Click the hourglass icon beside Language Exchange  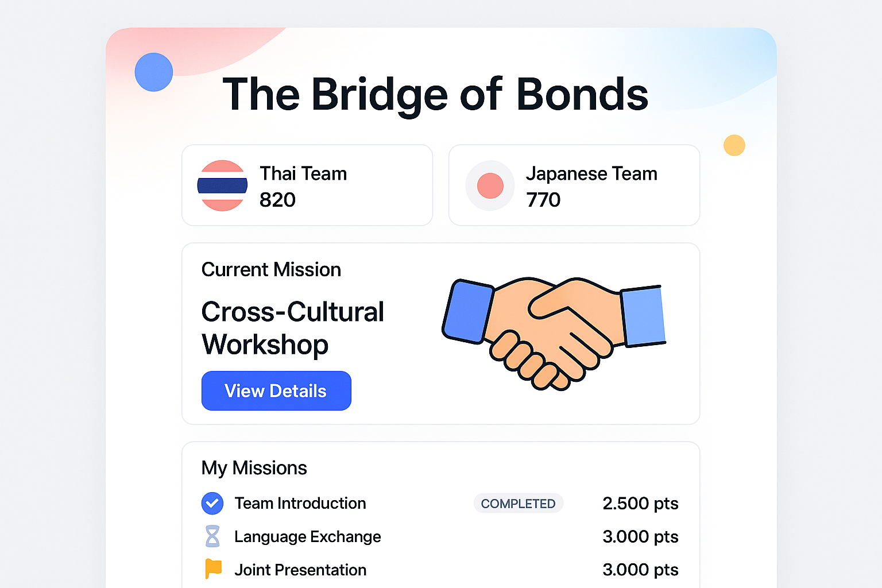pos(212,536)
